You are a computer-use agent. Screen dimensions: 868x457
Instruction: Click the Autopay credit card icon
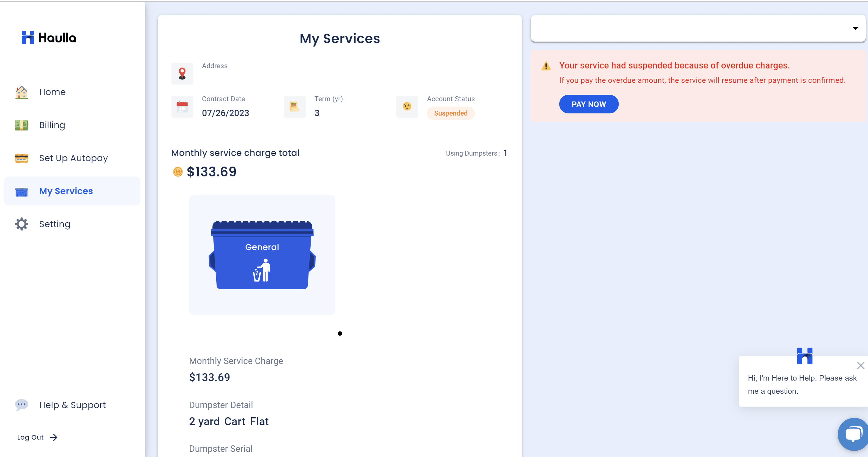point(22,158)
